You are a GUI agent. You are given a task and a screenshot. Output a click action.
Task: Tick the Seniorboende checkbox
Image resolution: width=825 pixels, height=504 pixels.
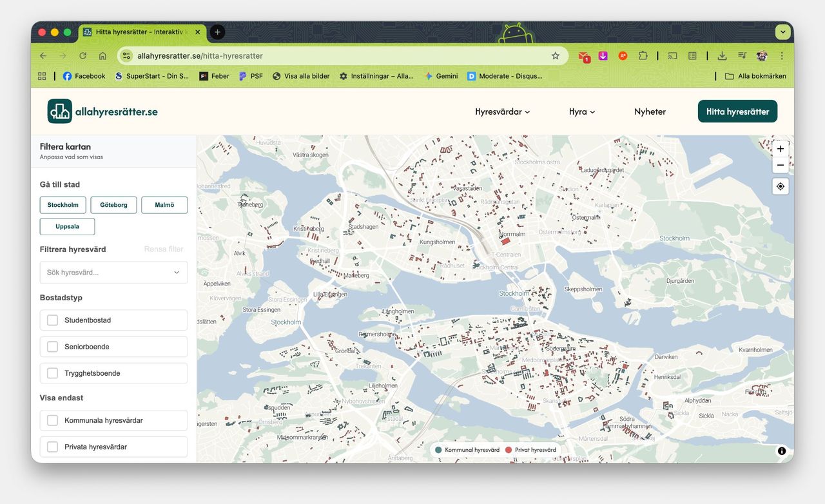pyautogui.click(x=53, y=347)
